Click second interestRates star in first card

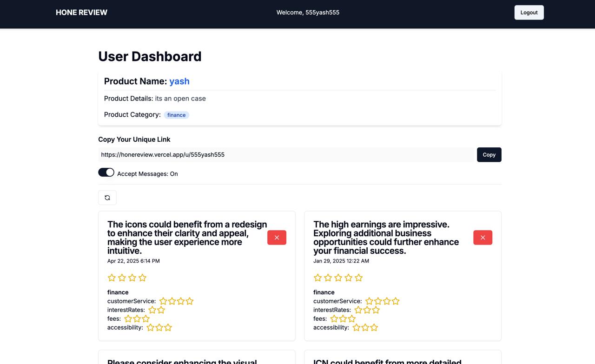pyautogui.click(x=161, y=310)
